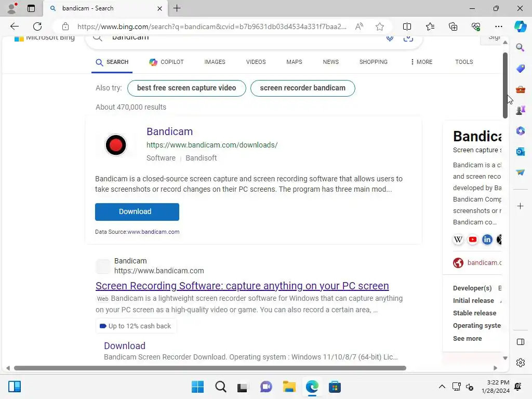Switch to COPILOT tab

[x=166, y=62]
